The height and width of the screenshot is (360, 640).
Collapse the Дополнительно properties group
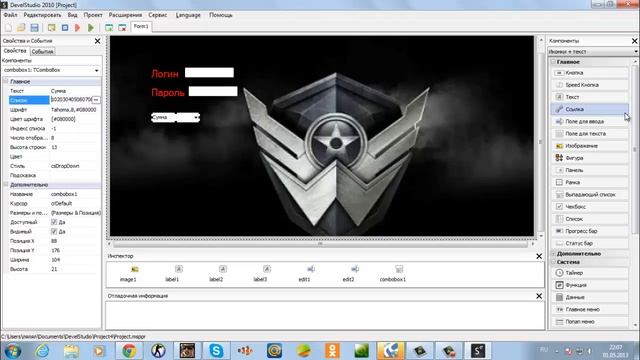pos(6,185)
